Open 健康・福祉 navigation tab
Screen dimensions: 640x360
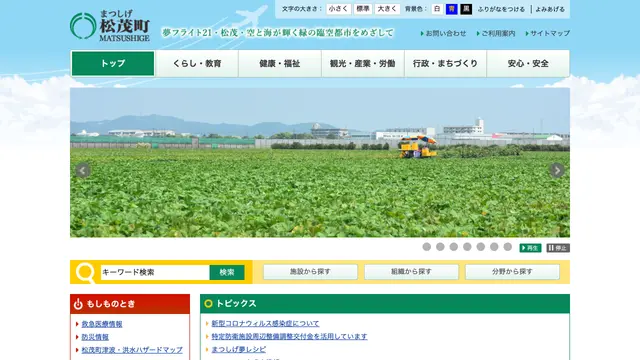point(280,63)
